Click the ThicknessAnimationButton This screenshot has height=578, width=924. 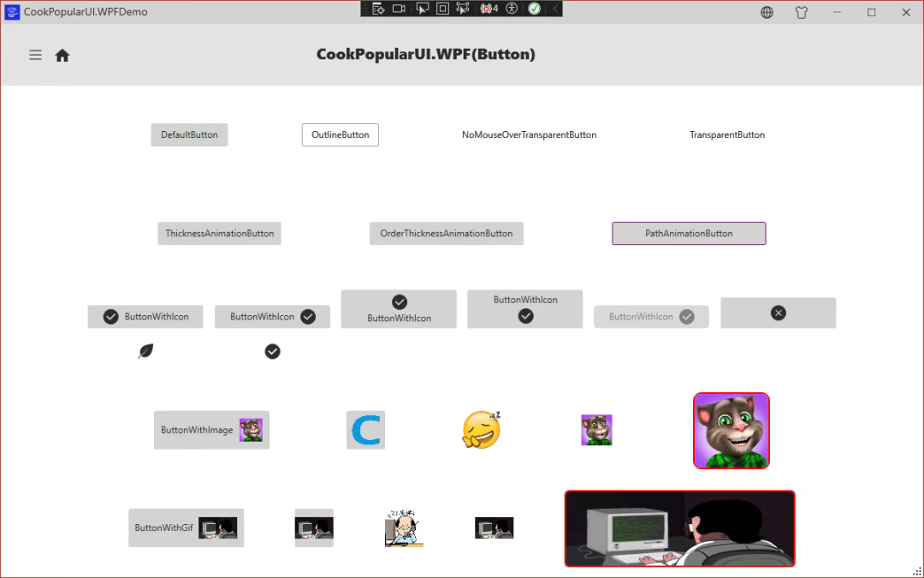point(219,234)
